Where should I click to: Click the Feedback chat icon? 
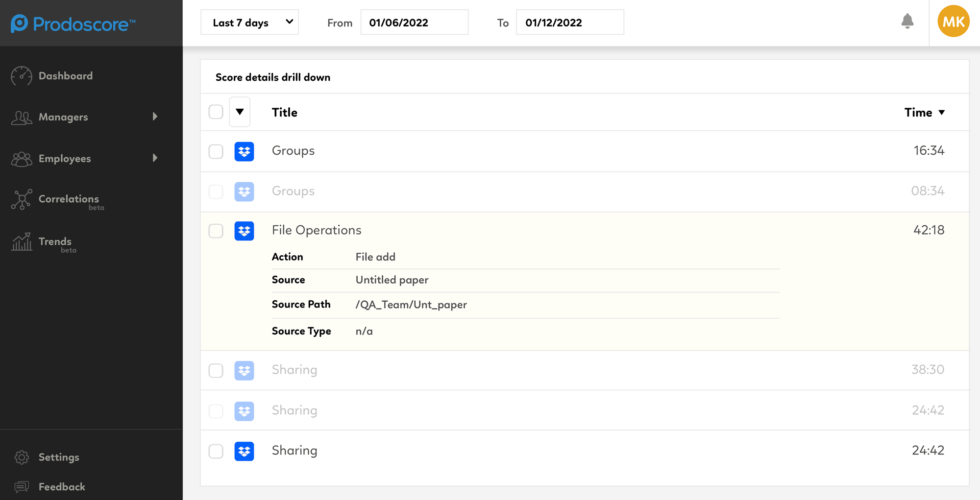pyautogui.click(x=22, y=487)
